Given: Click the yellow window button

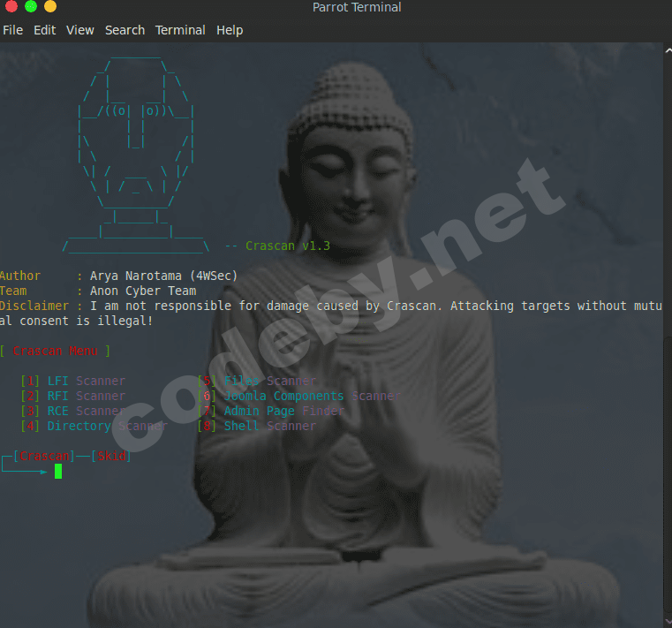Looking at the screenshot, I should click(x=50, y=6).
